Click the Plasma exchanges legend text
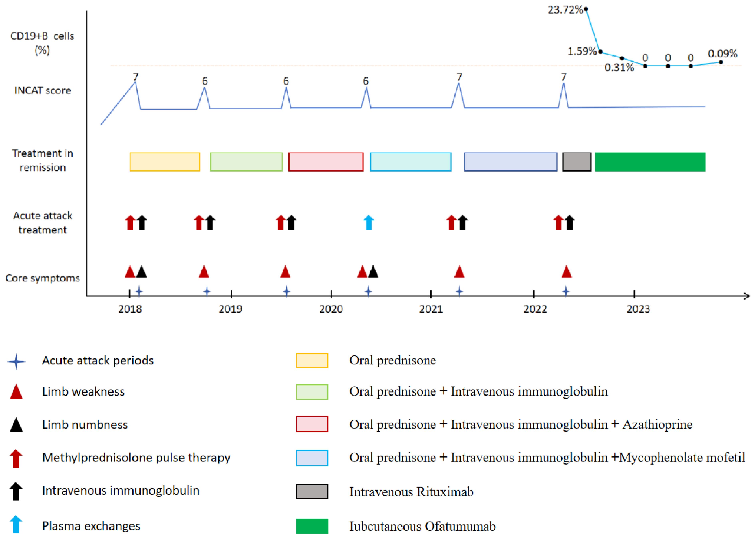756x539 pixels. (x=91, y=526)
